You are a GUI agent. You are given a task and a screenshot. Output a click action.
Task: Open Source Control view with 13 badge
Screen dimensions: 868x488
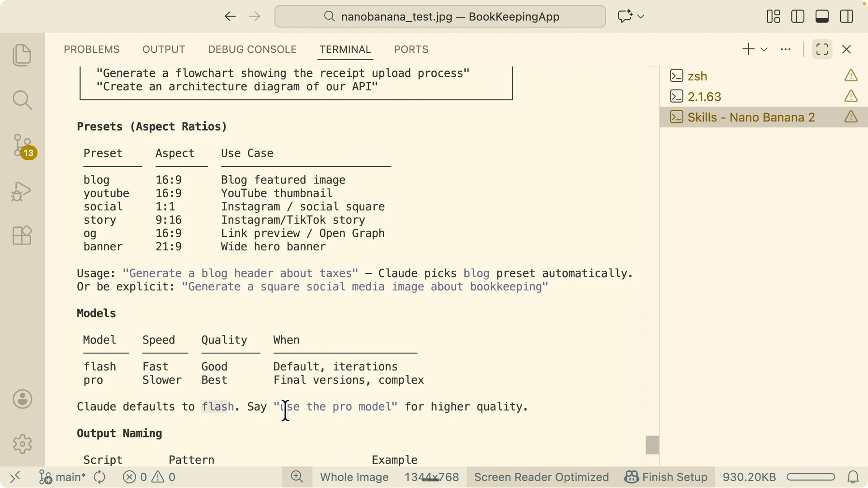click(x=24, y=146)
